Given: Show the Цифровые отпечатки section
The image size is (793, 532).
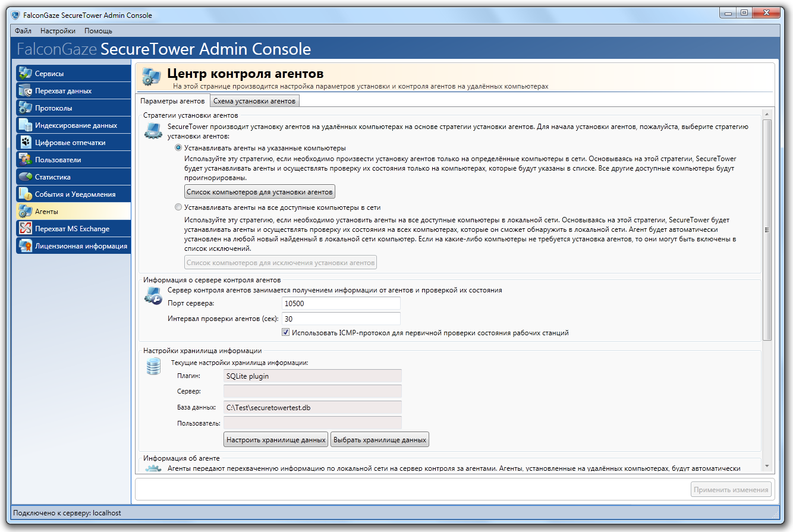Looking at the screenshot, I should (74, 143).
